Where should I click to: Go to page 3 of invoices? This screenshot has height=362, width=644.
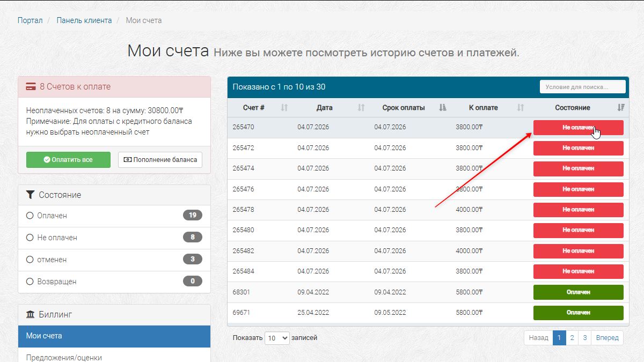[584, 338]
